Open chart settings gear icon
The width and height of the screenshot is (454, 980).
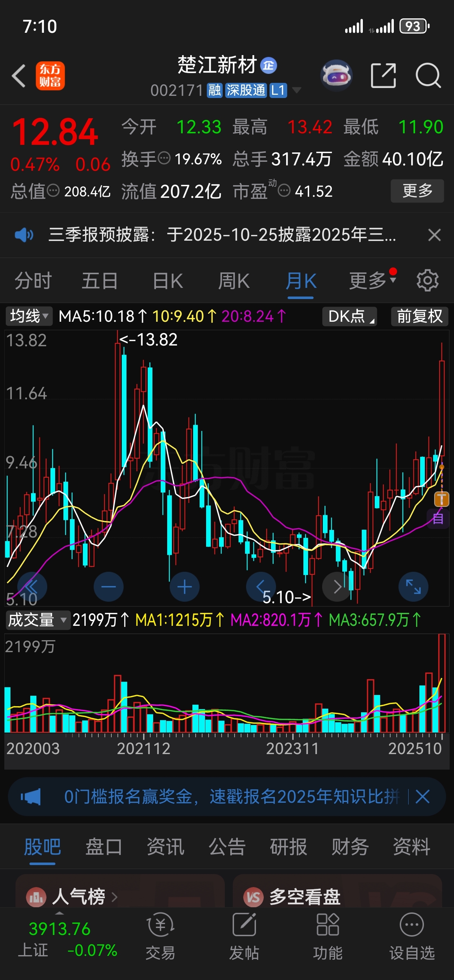[427, 281]
